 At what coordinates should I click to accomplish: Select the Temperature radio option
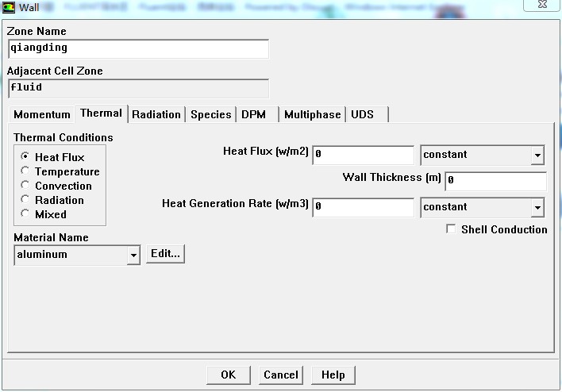[26, 171]
